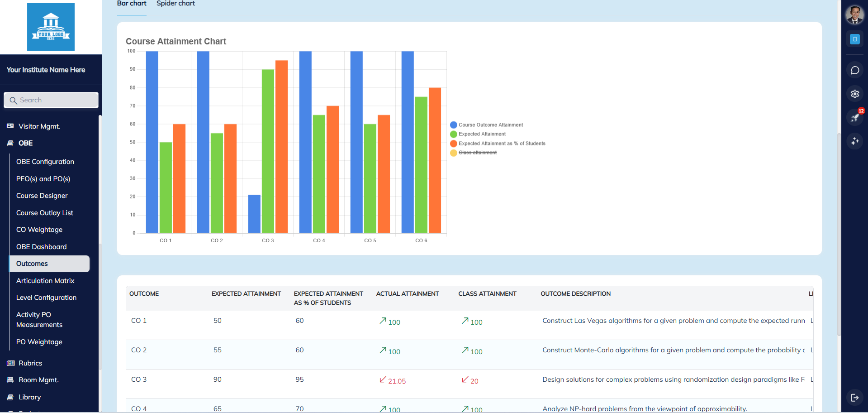This screenshot has height=413, width=868.
Task: Click the blue mobile app icon below the avatar
Action: 855,39
